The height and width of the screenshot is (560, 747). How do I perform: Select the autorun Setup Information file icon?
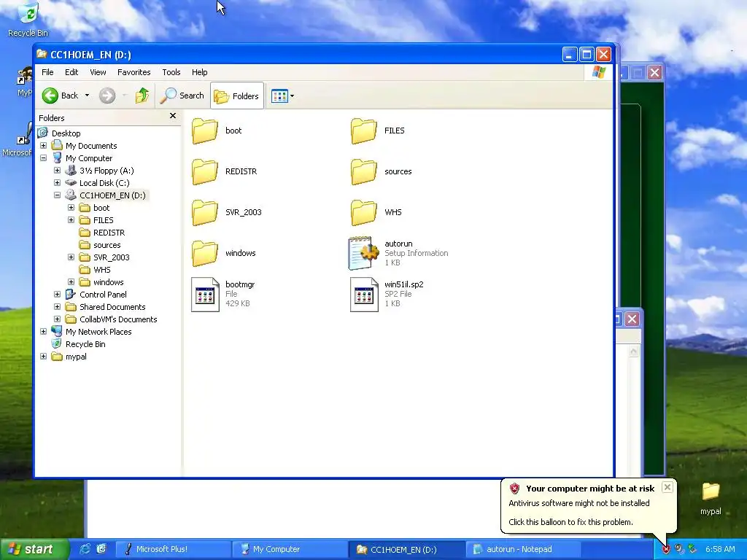(363, 253)
